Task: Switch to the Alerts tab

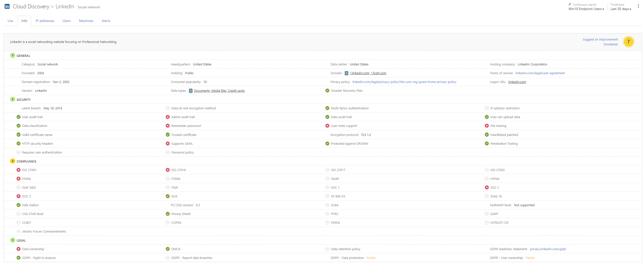Action: (x=106, y=21)
